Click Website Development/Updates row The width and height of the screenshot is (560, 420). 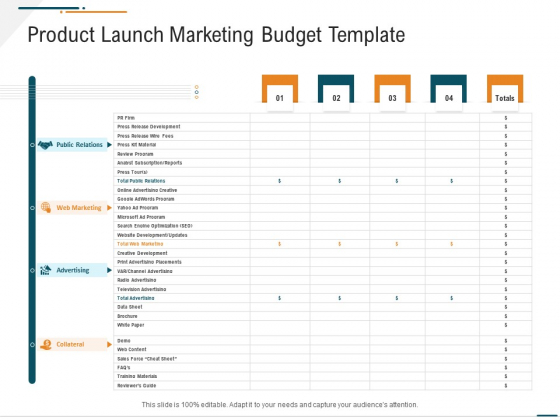(x=322, y=235)
